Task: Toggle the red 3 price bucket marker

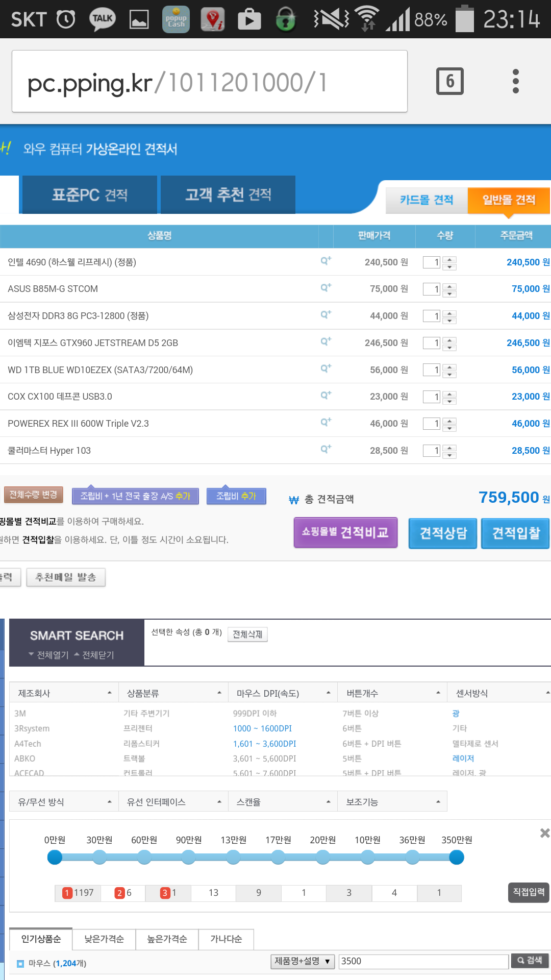Action: (165, 893)
